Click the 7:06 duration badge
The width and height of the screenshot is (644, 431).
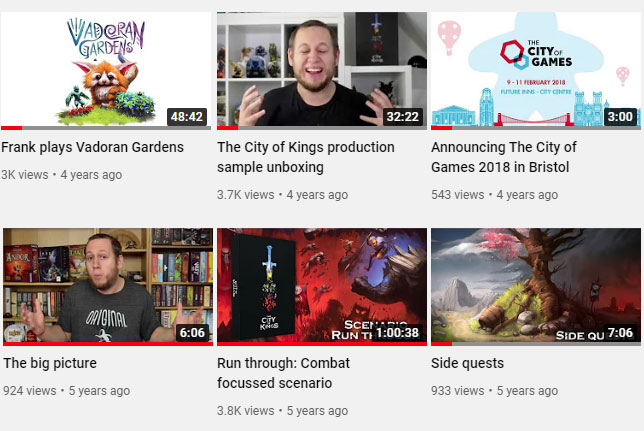coord(620,332)
